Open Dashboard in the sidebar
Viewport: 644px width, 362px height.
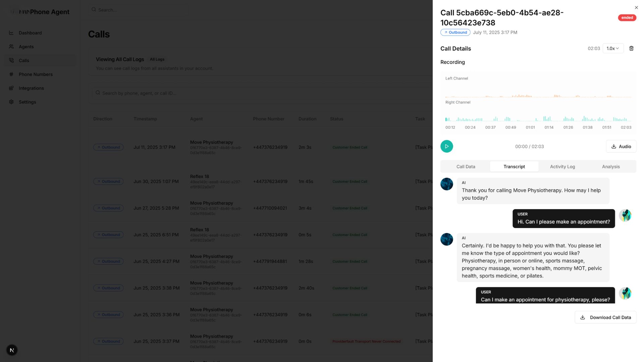(x=40, y=33)
